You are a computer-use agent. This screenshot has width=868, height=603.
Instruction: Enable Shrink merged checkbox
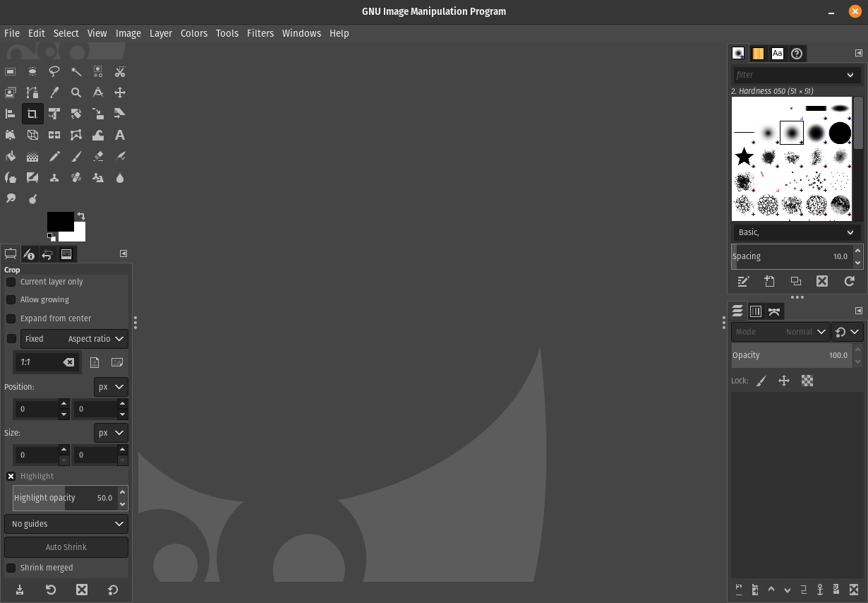pyautogui.click(x=11, y=568)
